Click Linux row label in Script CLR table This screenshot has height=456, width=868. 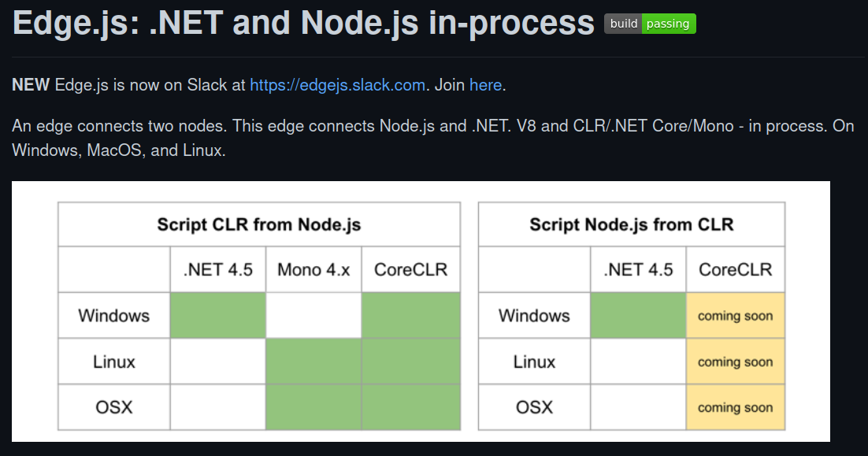pyautogui.click(x=114, y=361)
